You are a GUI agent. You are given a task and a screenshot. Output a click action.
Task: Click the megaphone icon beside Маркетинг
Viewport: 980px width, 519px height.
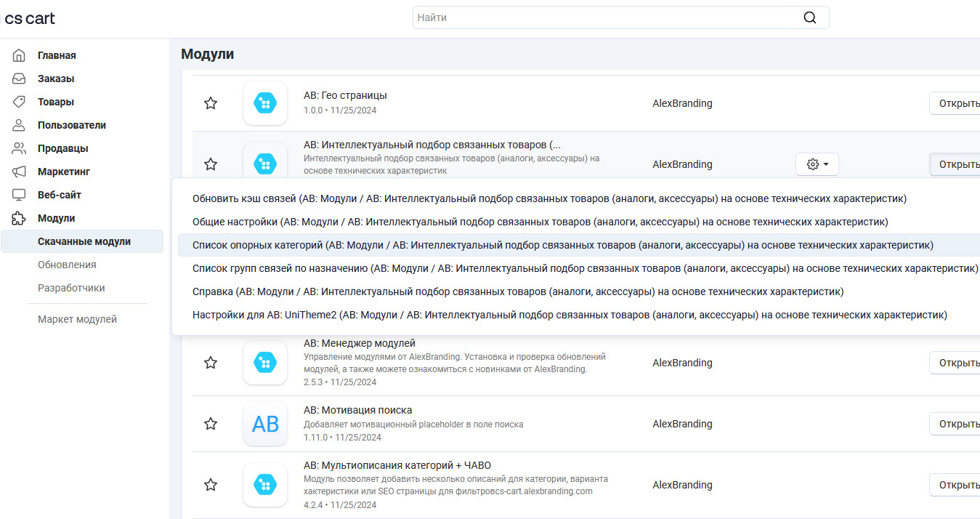(x=19, y=172)
